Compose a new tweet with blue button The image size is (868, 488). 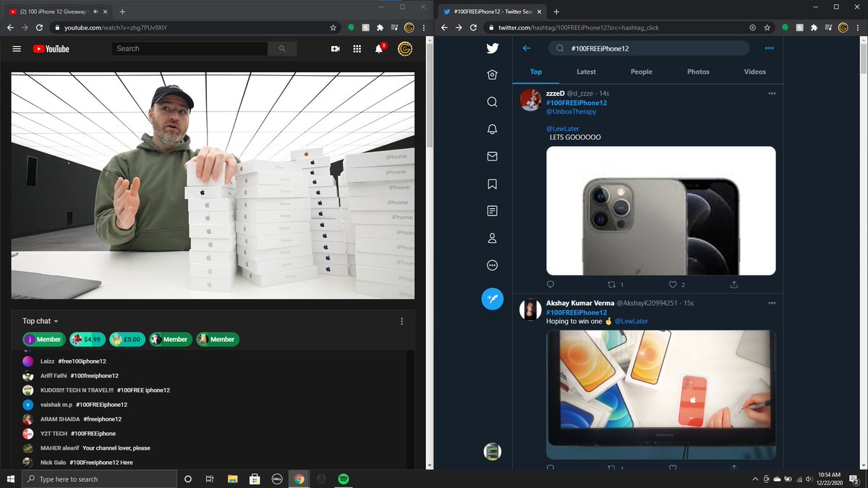pyautogui.click(x=492, y=299)
